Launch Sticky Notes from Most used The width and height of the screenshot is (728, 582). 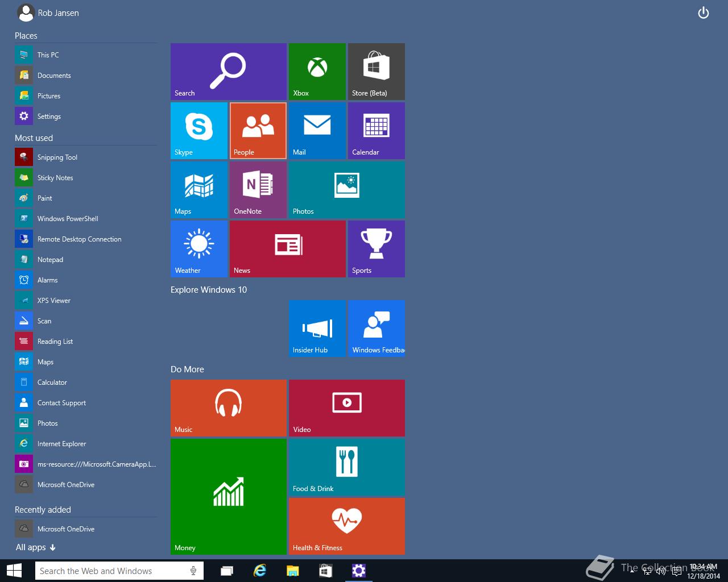[x=86, y=178]
